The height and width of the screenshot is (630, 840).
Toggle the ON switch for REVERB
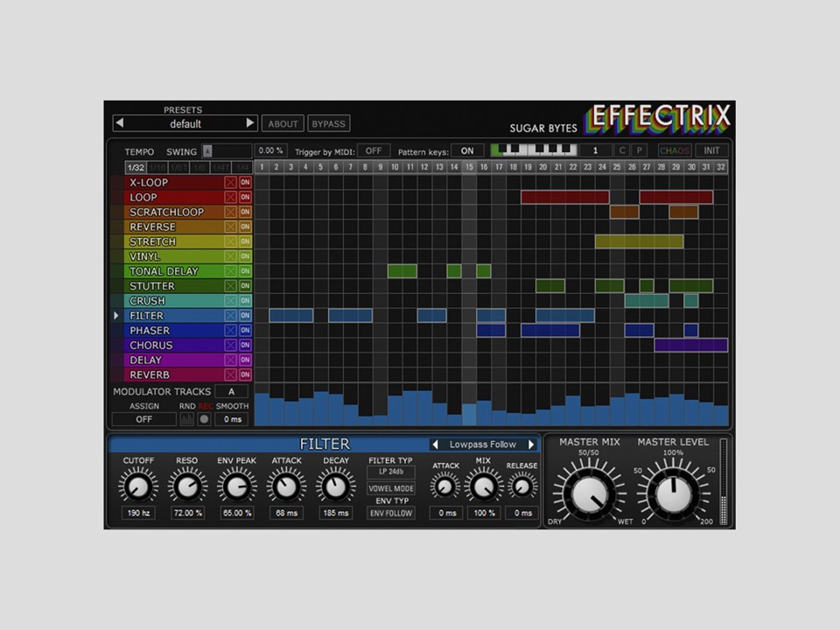[245, 375]
